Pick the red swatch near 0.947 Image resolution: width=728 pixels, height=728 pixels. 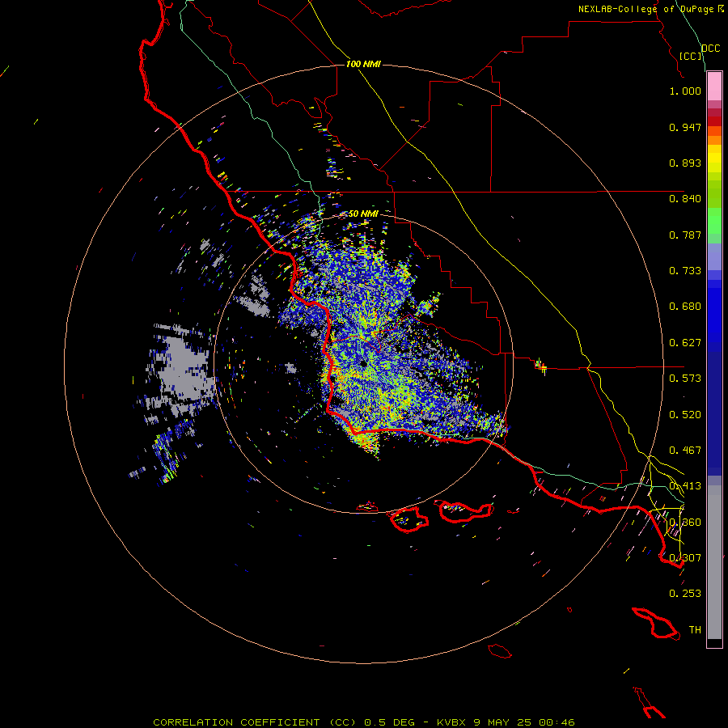click(x=714, y=121)
